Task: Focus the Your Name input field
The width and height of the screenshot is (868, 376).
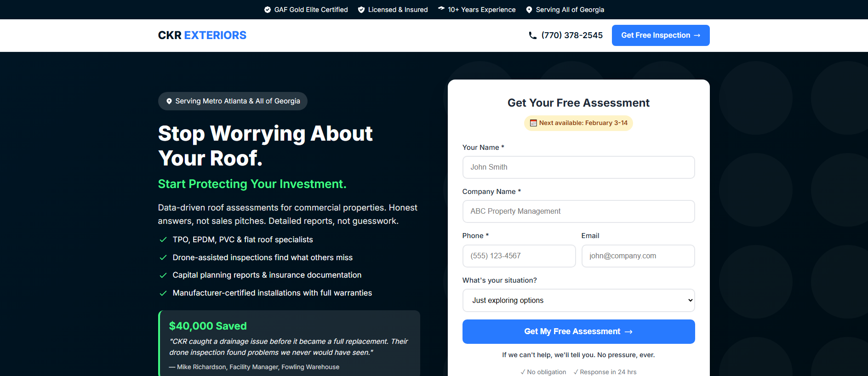Action: pyautogui.click(x=578, y=167)
